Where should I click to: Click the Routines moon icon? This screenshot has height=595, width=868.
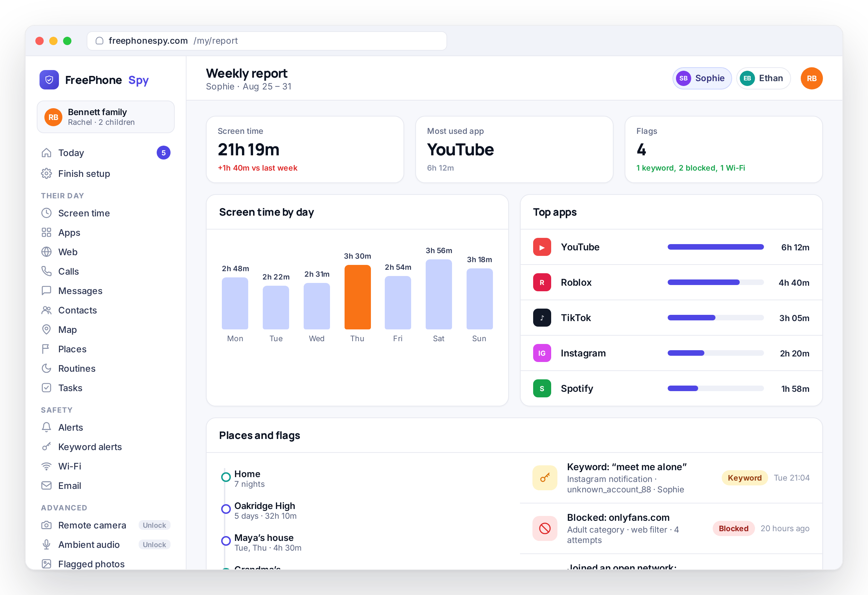tap(46, 369)
